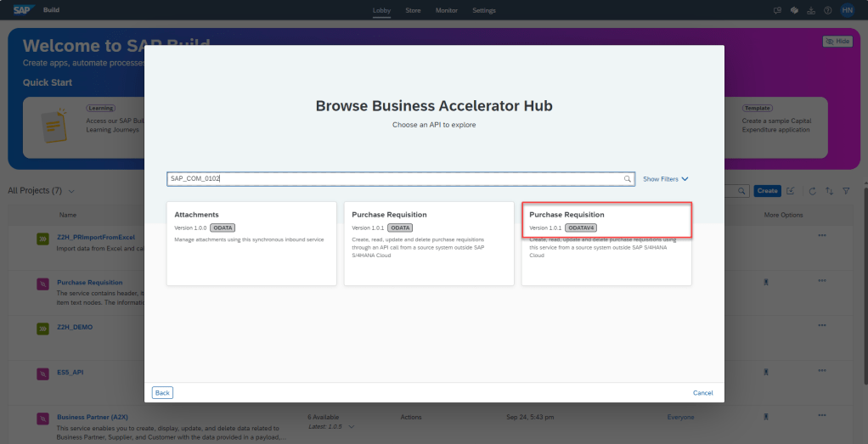Screen dimensions: 868x444
Task: Open the help question mark icon
Action: tap(827, 10)
